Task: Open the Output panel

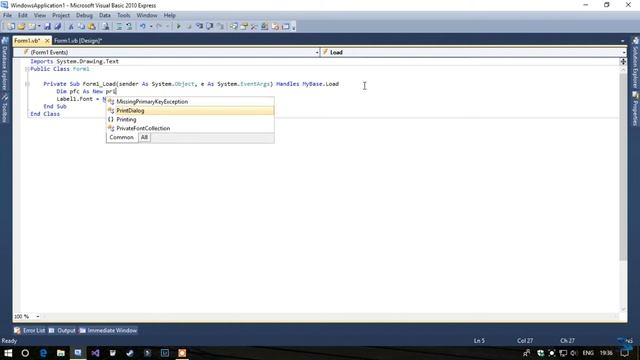Action: [62, 331]
